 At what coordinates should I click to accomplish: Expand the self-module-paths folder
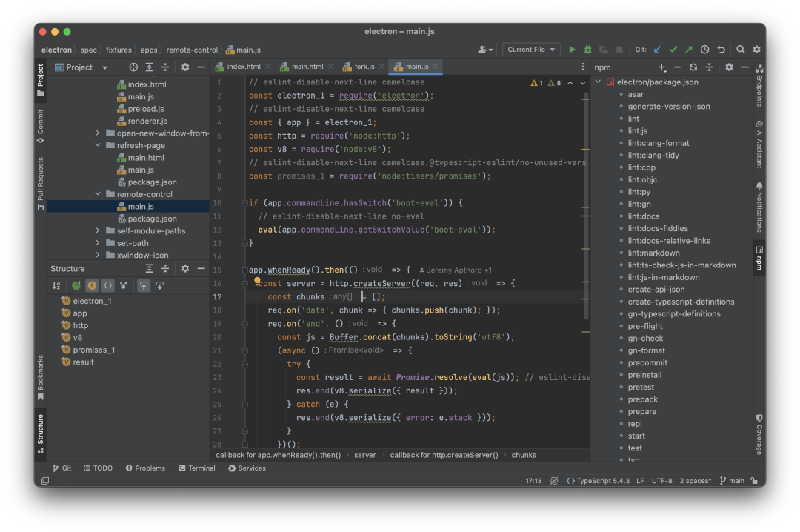(x=98, y=230)
